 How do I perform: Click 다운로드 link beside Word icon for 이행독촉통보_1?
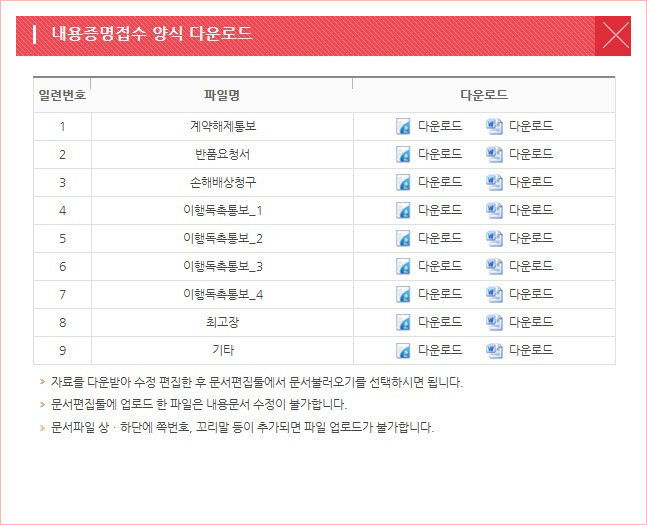click(531, 210)
